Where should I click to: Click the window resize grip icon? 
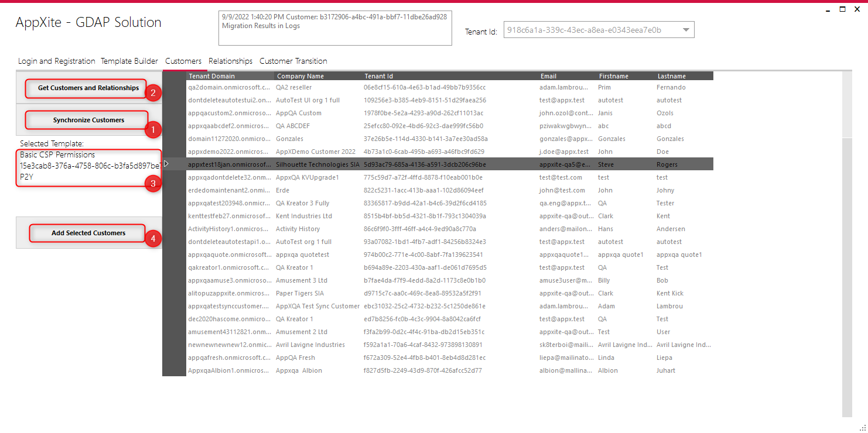[862, 427]
